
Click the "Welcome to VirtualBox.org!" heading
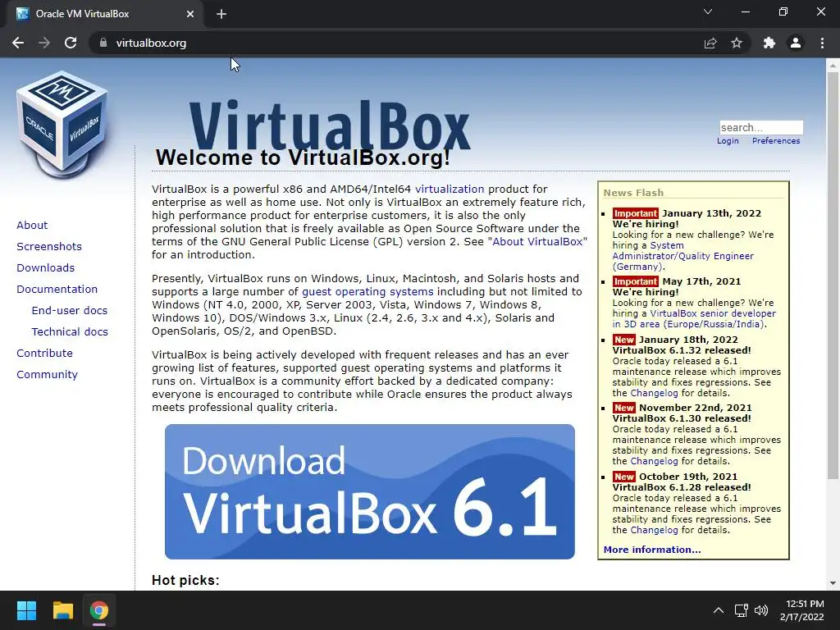[303, 158]
